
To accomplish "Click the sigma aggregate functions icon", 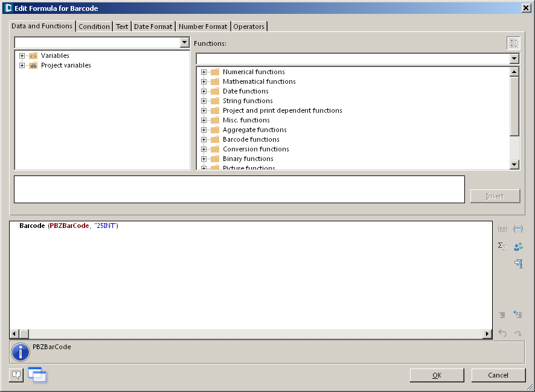I will [x=502, y=246].
